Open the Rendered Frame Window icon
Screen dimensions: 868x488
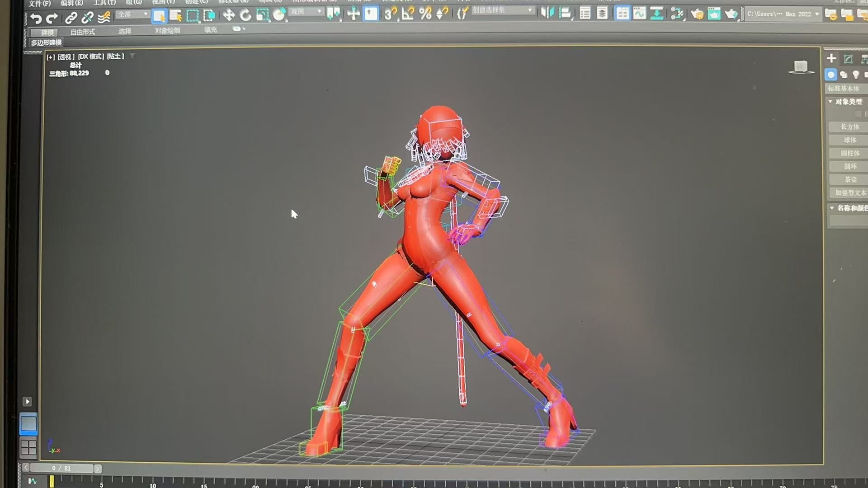(x=714, y=14)
